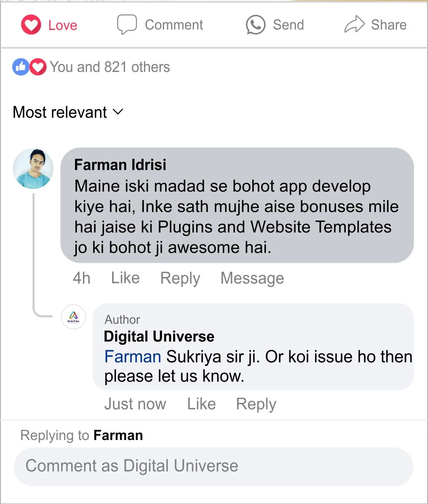The image size is (428, 504).
Task: Click the blue Farman mention in the reply
Action: (133, 357)
